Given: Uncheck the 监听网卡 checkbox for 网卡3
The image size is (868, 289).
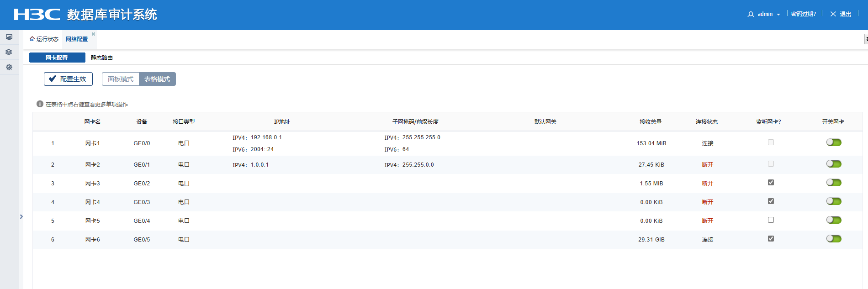Looking at the screenshot, I should click(x=771, y=183).
